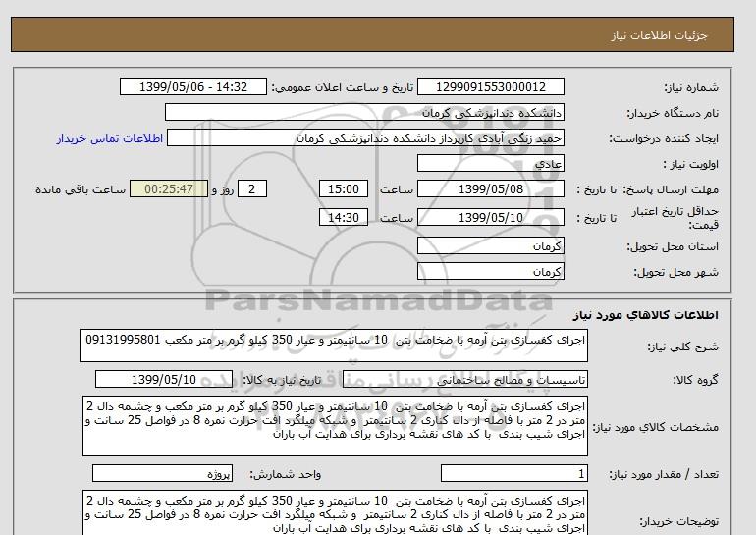
Task: Click the price validity time 14:30
Action: [344, 217]
